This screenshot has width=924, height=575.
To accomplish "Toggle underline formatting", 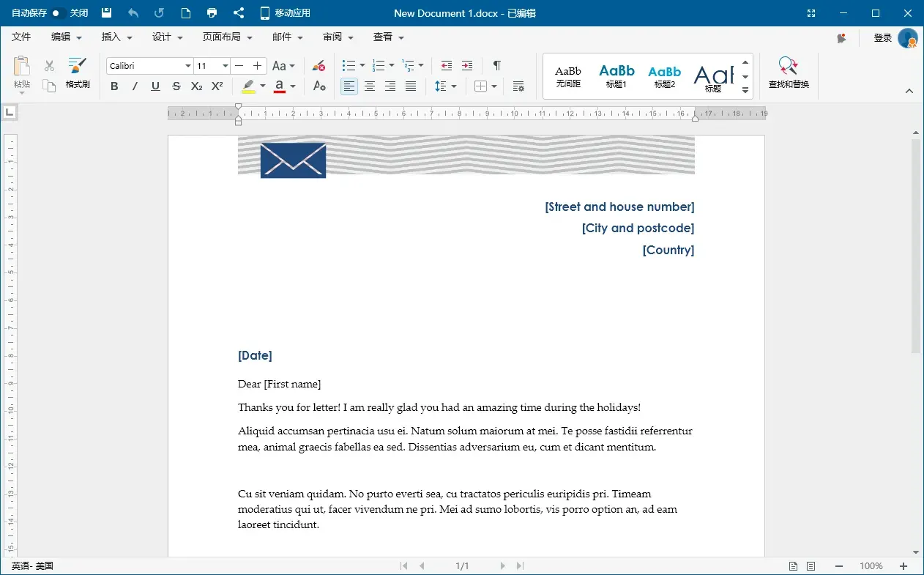I will [155, 86].
